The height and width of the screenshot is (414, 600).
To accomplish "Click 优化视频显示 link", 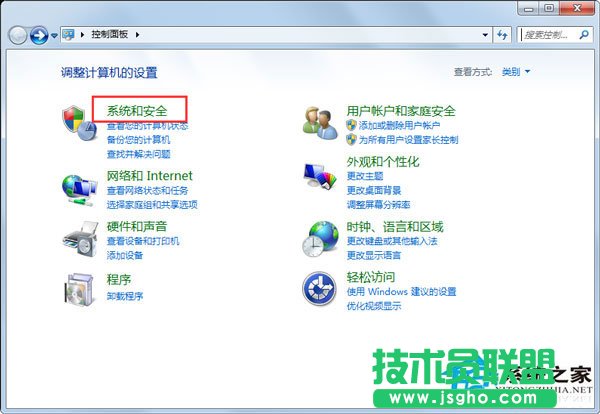I will [374, 306].
